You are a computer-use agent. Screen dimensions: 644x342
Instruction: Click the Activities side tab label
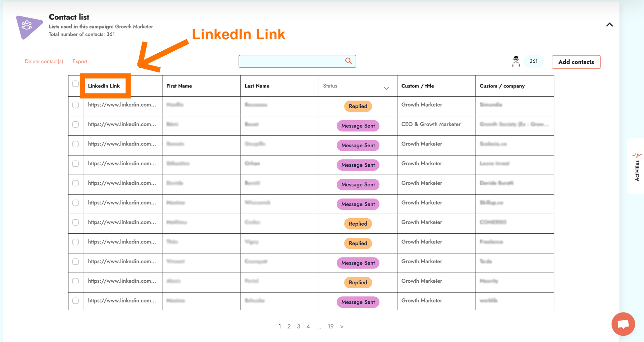[637, 171]
